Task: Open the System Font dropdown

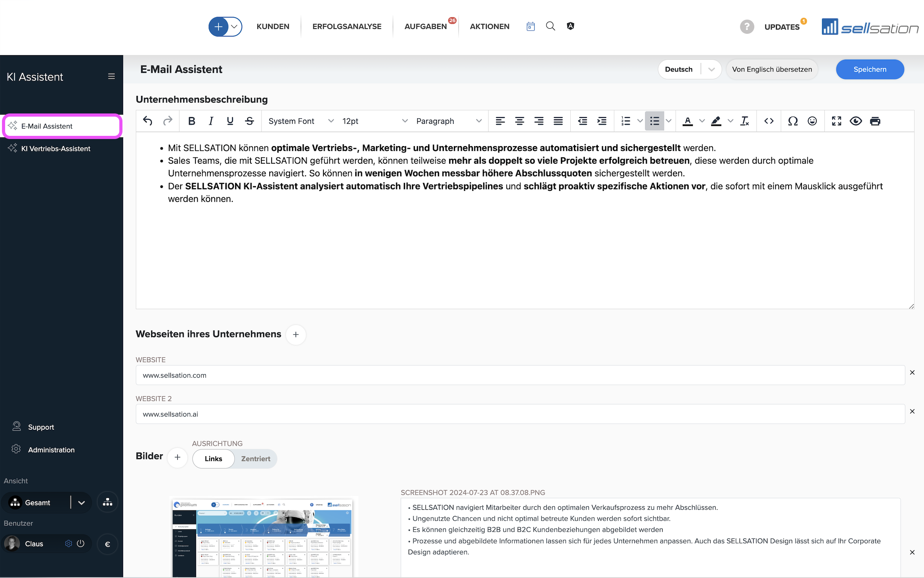Action: (x=301, y=121)
